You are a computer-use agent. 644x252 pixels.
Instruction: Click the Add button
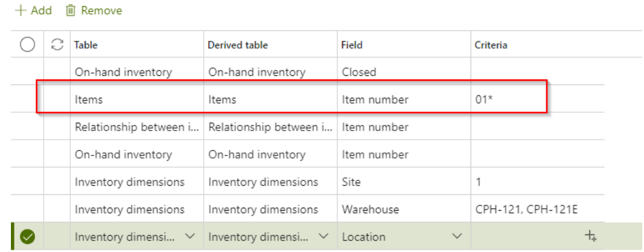click(x=34, y=11)
